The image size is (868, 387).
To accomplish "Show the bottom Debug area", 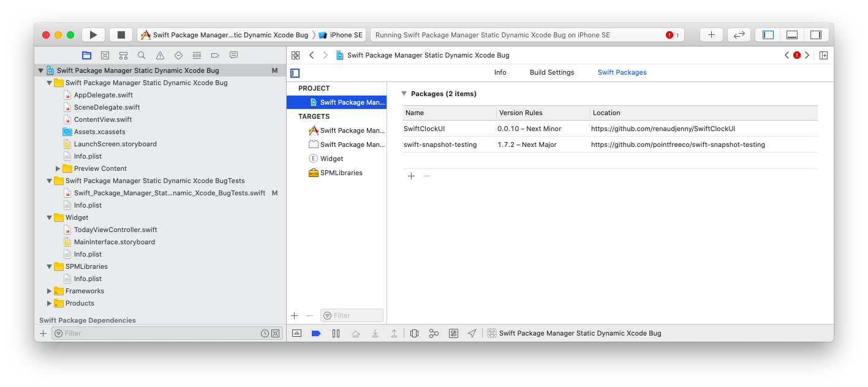I will (791, 35).
